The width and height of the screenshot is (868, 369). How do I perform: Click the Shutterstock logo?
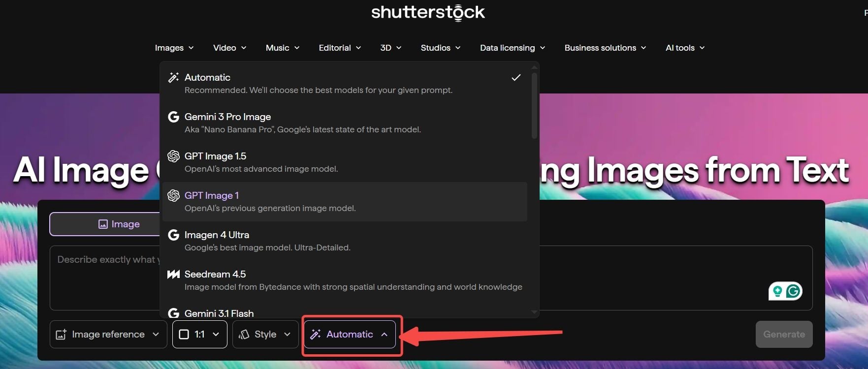click(x=428, y=12)
